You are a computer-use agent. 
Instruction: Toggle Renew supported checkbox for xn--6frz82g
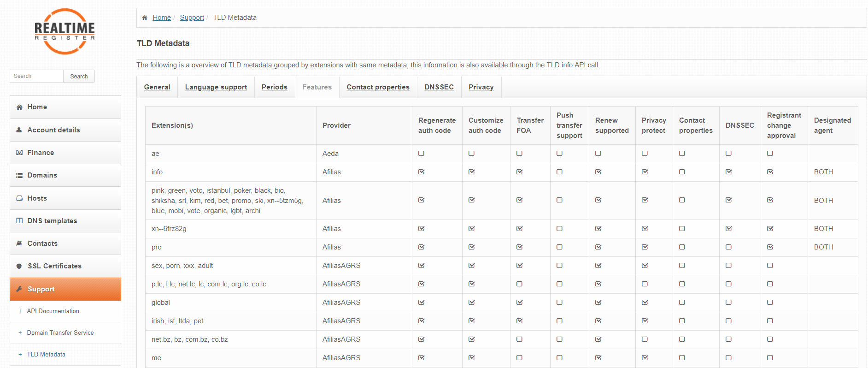[x=598, y=229]
